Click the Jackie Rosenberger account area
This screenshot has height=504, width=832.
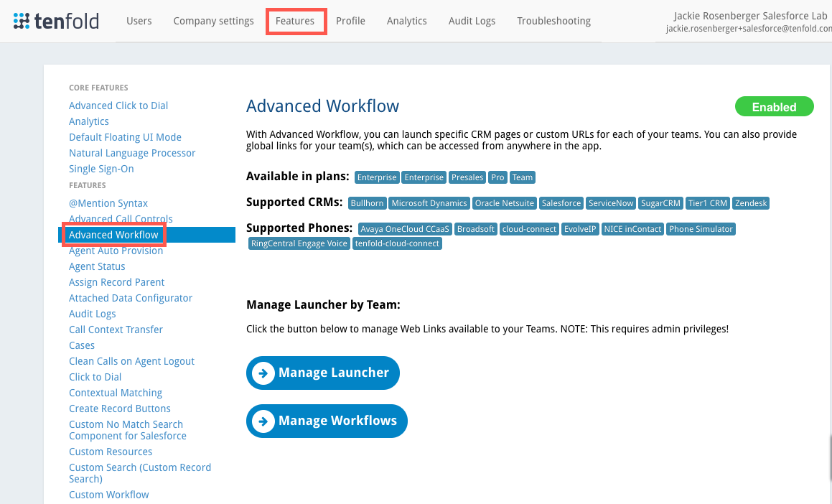coord(749,21)
